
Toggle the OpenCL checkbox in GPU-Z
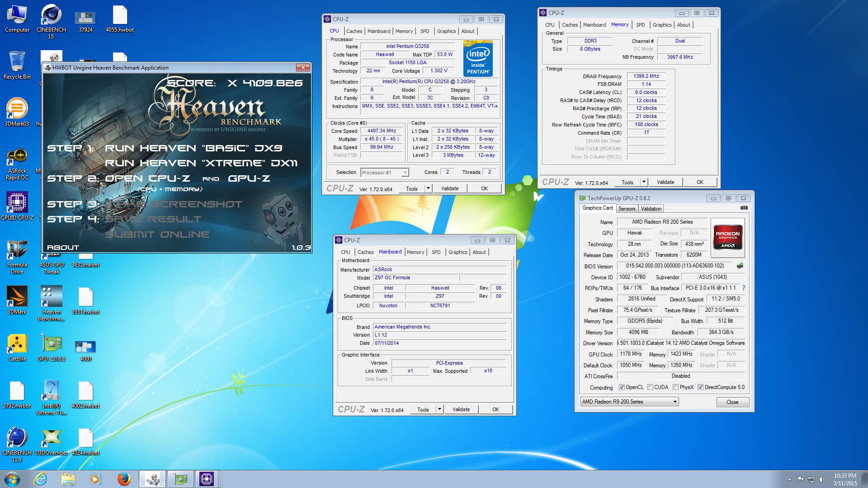pyautogui.click(x=622, y=387)
